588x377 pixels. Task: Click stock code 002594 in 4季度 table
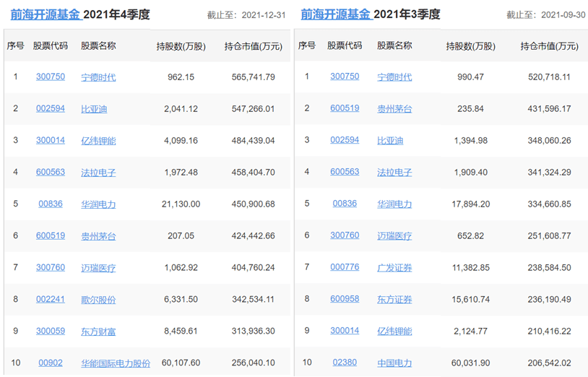(x=51, y=108)
